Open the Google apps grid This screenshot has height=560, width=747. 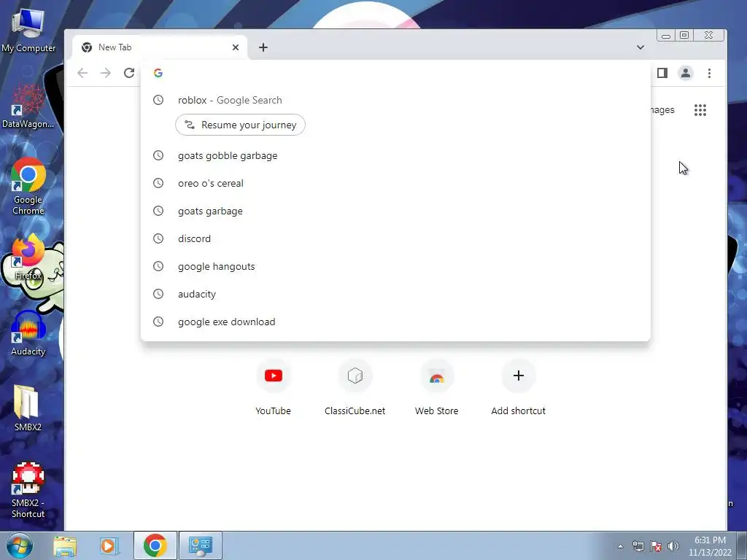pos(700,110)
